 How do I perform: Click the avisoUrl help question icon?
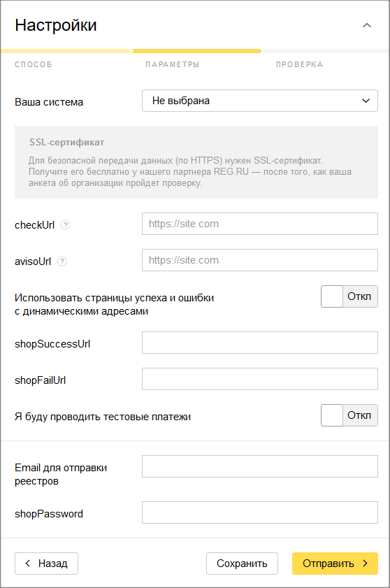(x=62, y=261)
